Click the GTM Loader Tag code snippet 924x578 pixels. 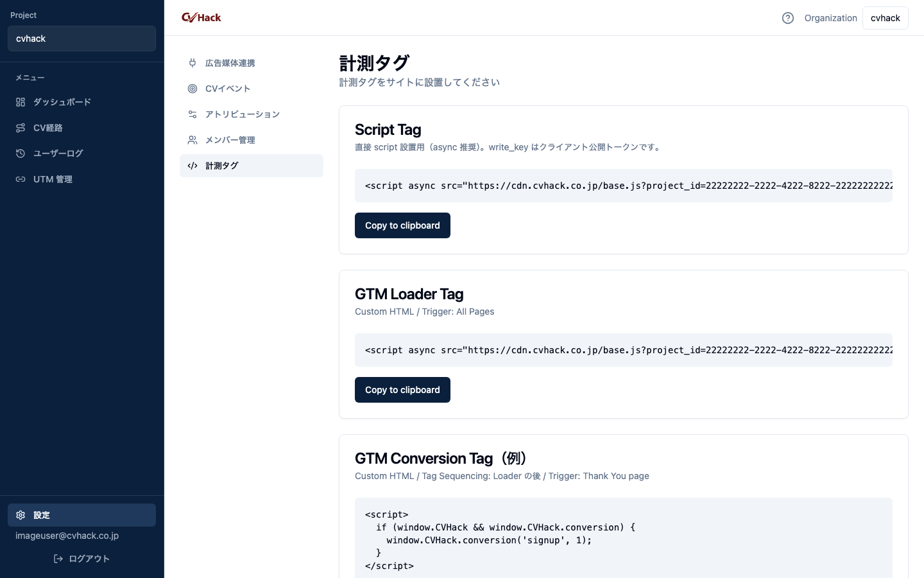(624, 350)
